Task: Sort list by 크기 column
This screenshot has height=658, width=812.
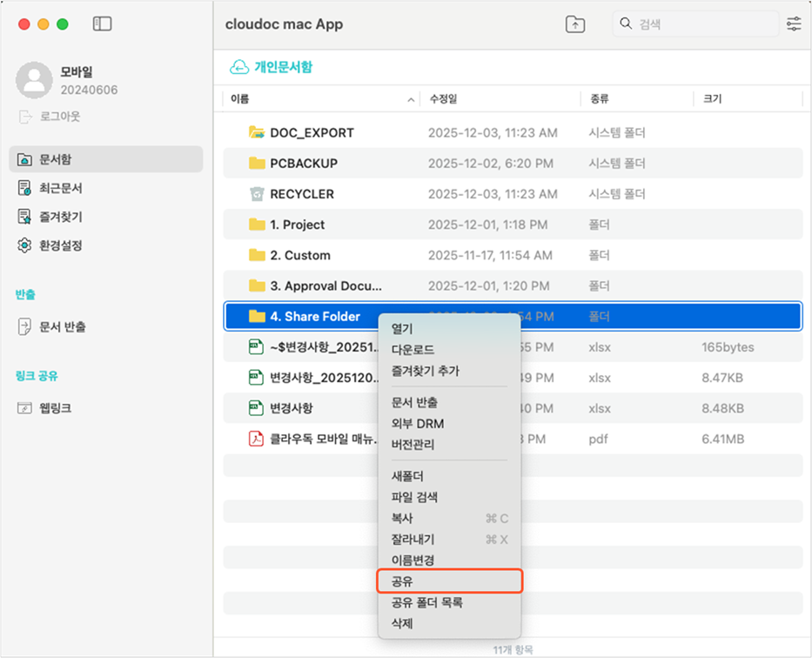Action: pyautogui.click(x=712, y=99)
